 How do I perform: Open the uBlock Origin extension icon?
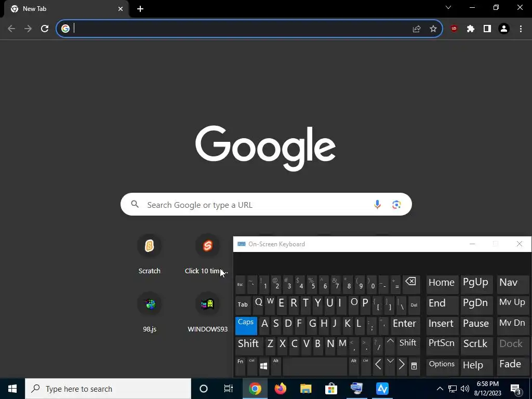(x=454, y=29)
